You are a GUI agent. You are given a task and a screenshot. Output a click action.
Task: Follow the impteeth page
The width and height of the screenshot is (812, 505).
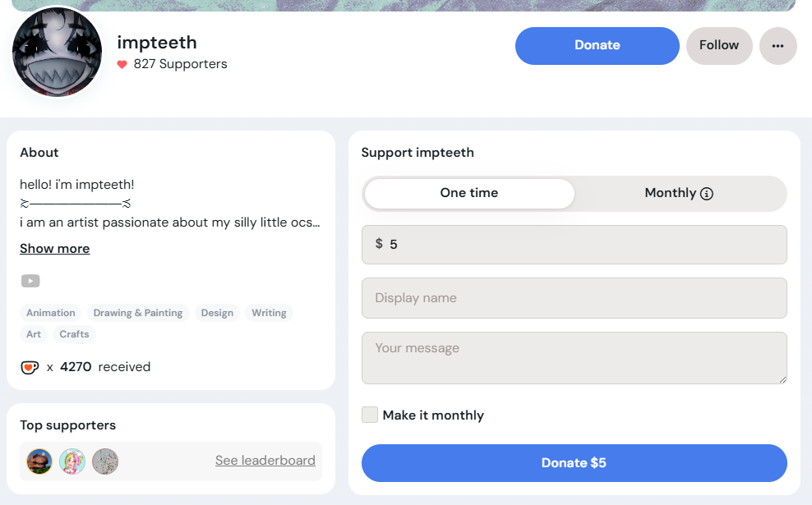(719, 46)
